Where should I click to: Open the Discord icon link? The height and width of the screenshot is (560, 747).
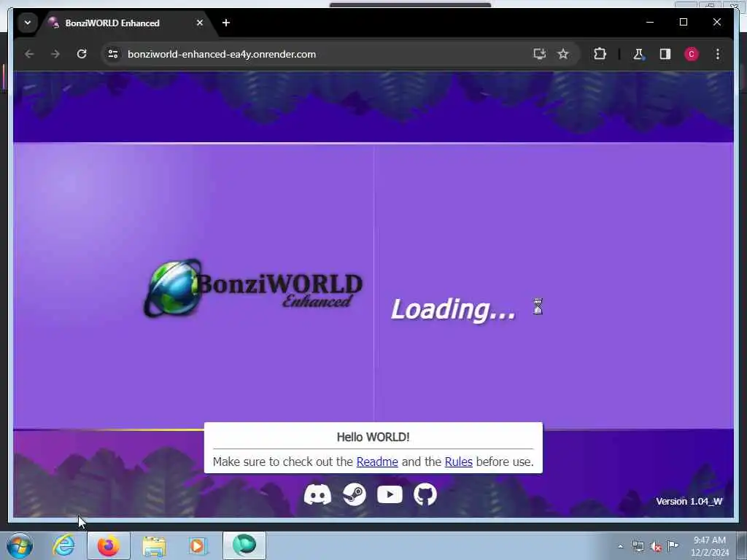(317, 495)
